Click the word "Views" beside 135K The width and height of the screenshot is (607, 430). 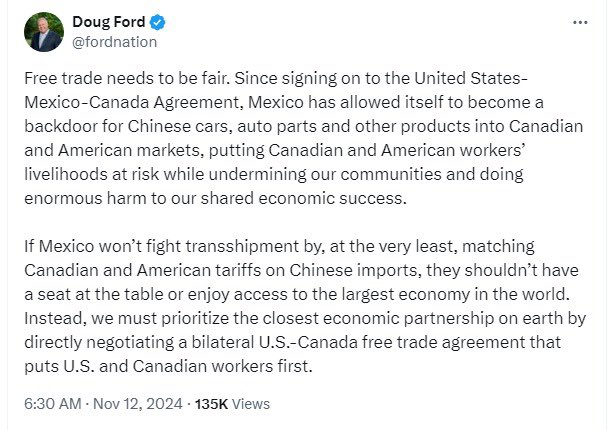coord(251,404)
